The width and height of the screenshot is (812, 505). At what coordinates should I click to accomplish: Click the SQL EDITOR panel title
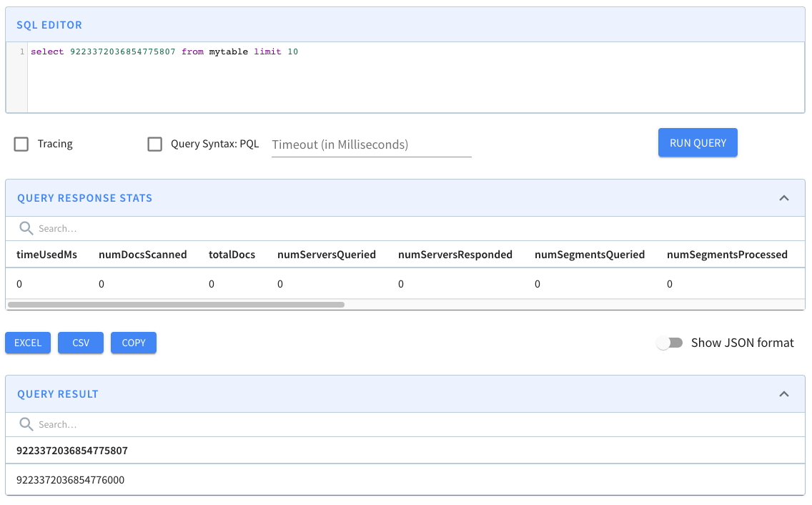tap(49, 25)
